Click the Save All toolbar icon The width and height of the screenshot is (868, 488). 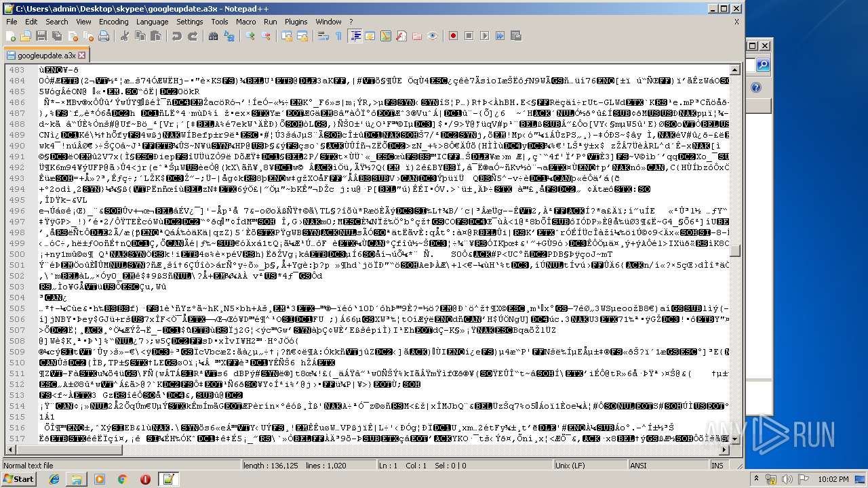[x=56, y=36]
